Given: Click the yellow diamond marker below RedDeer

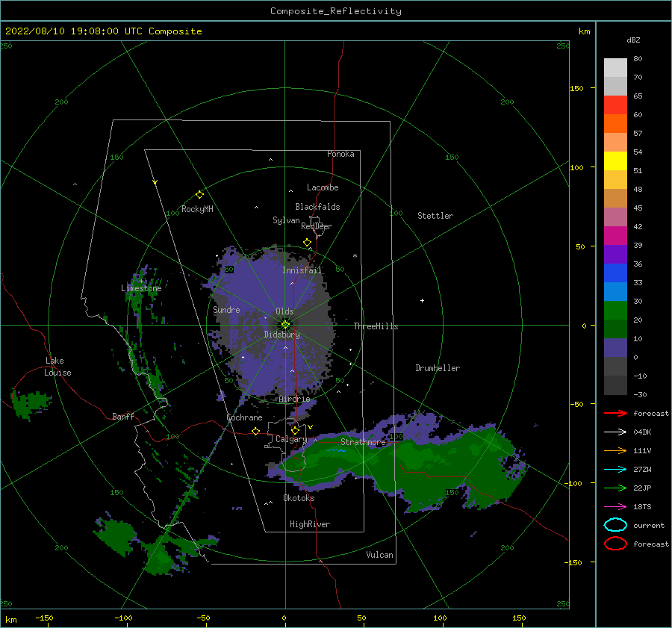Looking at the screenshot, I should tap(307, 243).
